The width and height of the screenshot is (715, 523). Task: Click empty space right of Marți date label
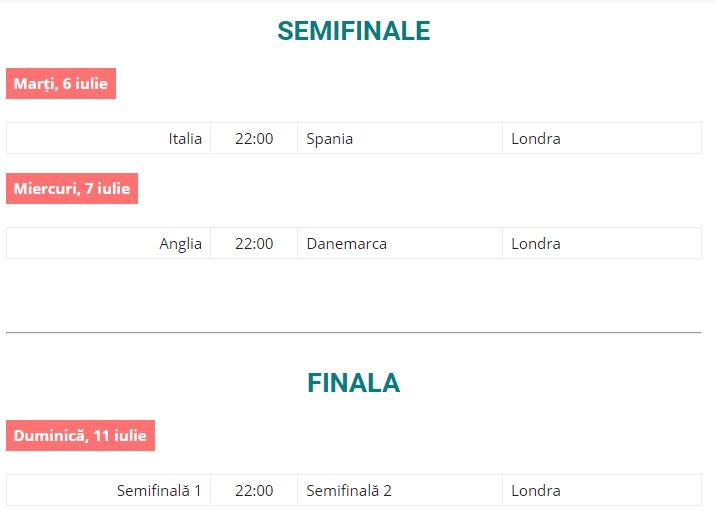400,84
